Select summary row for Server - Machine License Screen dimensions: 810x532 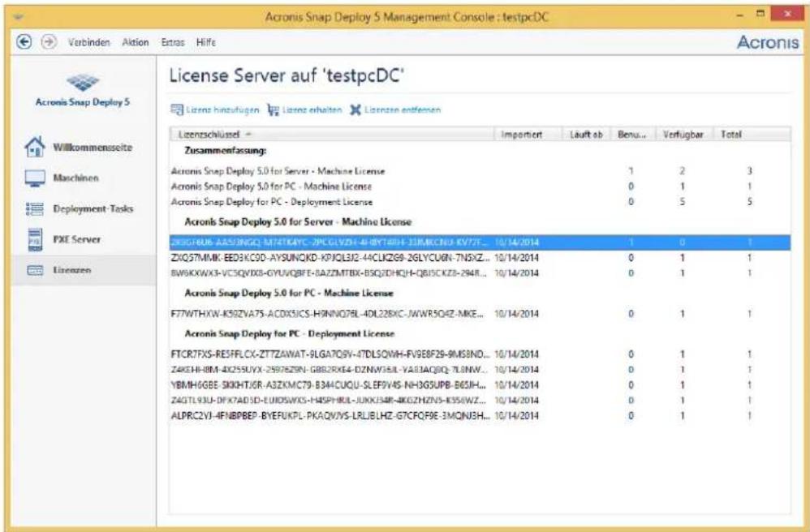(x=480, y=171)
